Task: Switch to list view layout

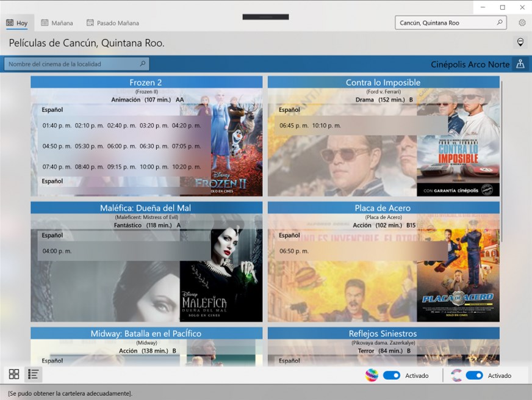Action: tap(33, 374)
